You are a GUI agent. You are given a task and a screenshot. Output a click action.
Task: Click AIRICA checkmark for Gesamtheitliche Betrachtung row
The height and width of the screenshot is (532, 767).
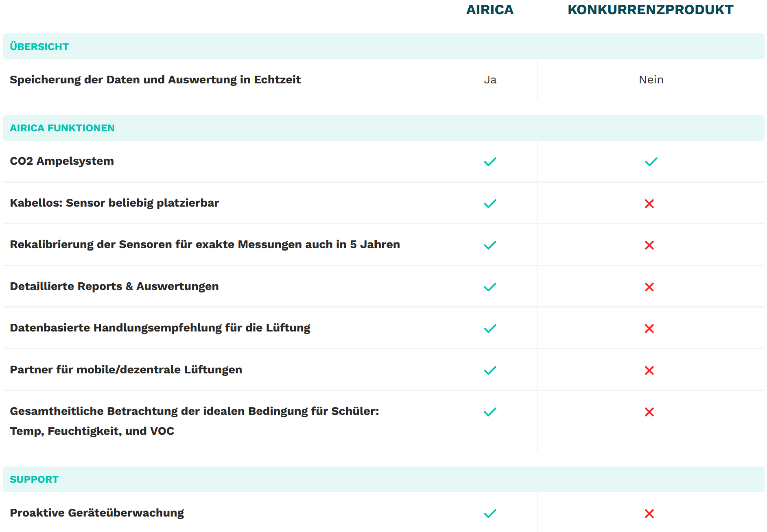(x=490, y=412)
